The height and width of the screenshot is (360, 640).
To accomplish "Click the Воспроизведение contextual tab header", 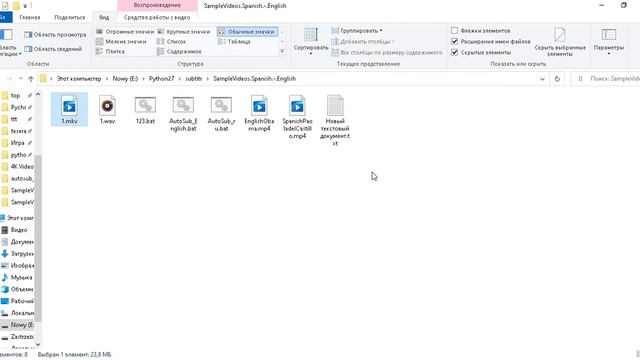I will tap(157, 5).
